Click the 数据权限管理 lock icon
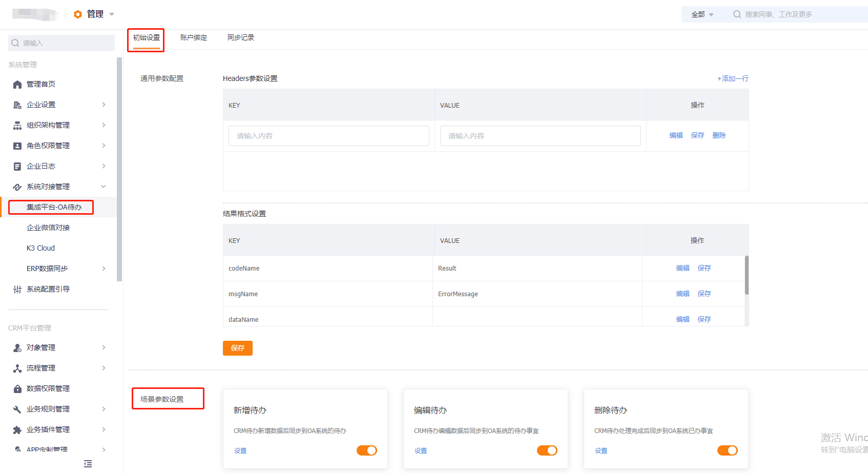This screenshot has height=474, width=868. pyautogui.click(x=17, y=389)
